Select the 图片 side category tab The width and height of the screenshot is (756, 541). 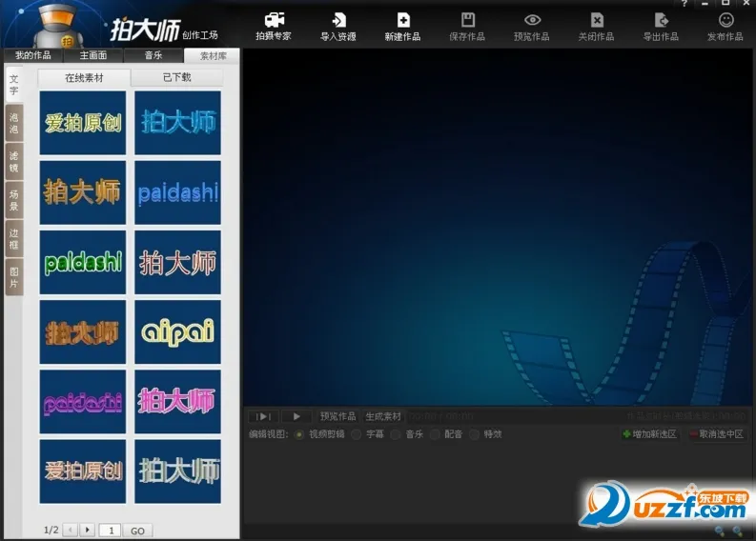(14, 277)
